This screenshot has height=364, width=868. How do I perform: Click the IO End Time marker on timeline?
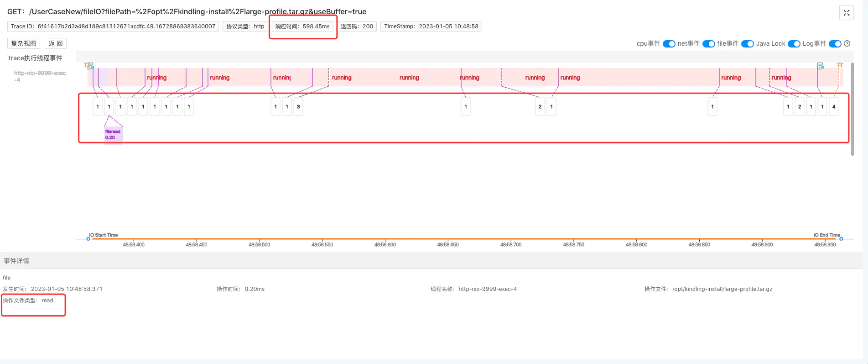[x=841, y=239]
